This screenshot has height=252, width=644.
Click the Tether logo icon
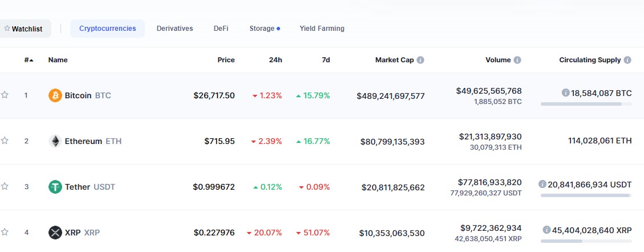coord(55,187)
